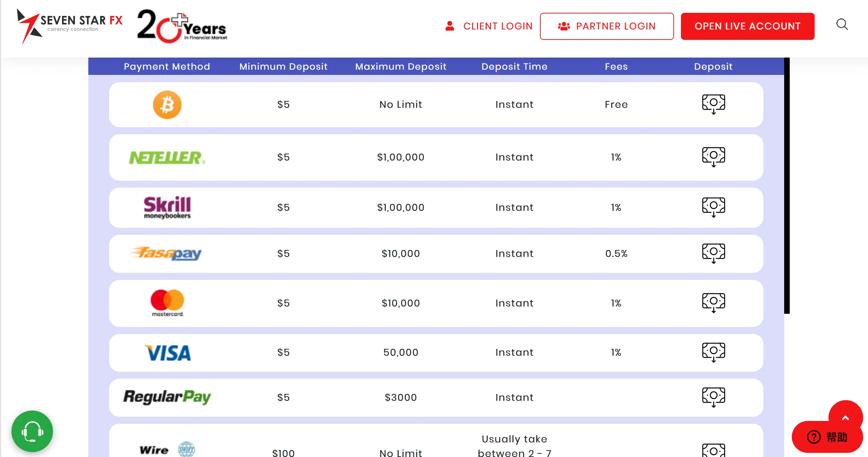The width and height of the screenshot is (868, 457).
Task: Click the Deposit column header
Action: click(x=713, y=67)
